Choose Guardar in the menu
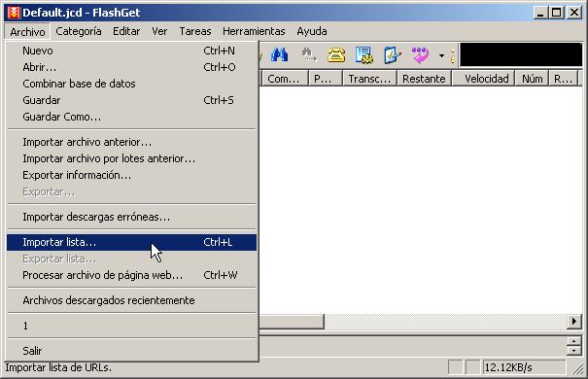This screenshot has width=588, height=379. click(x=131, y=100)
